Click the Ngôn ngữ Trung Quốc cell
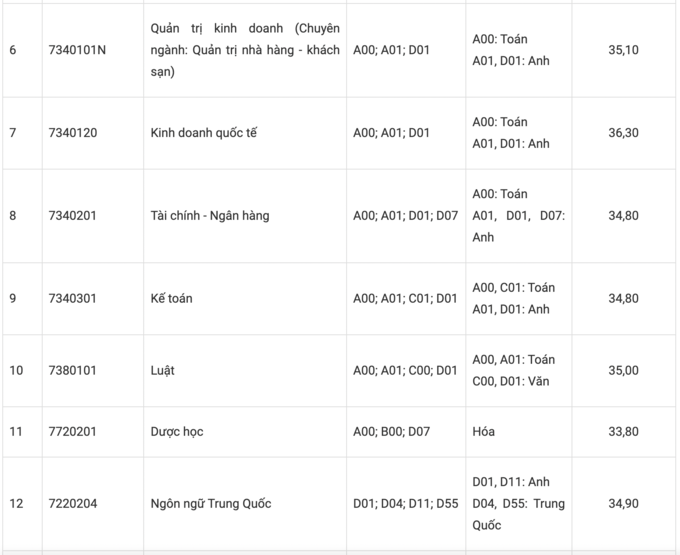Viewport: 680px width, 555px height. click(x=210, y=504)
